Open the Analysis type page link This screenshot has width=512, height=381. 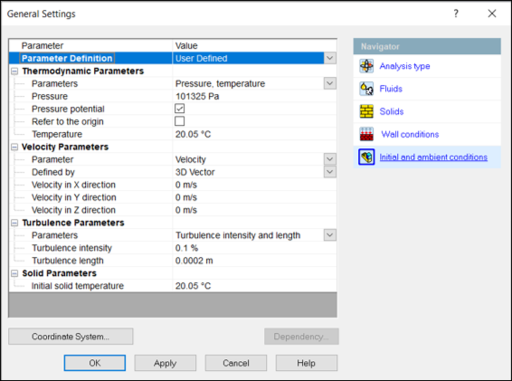tap(405, 66)
